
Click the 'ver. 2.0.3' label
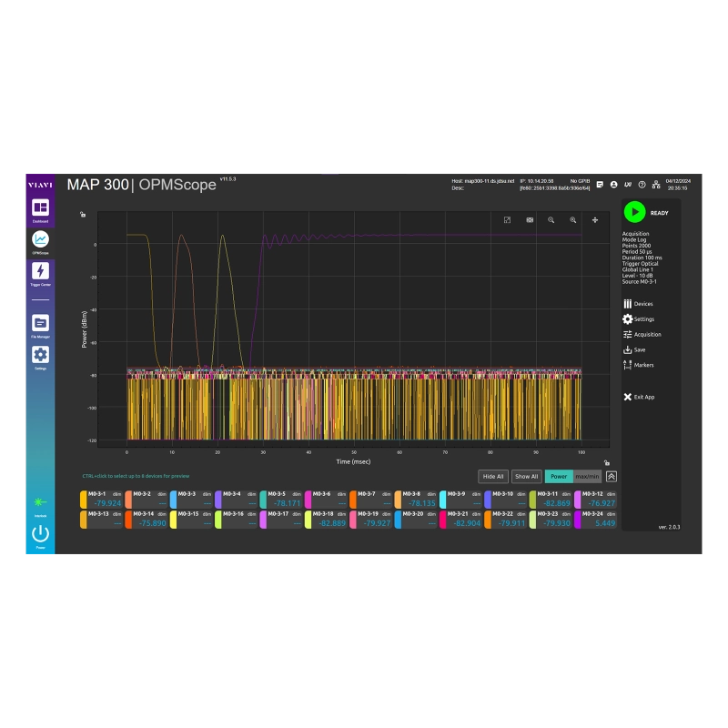(x=669, y=527)
